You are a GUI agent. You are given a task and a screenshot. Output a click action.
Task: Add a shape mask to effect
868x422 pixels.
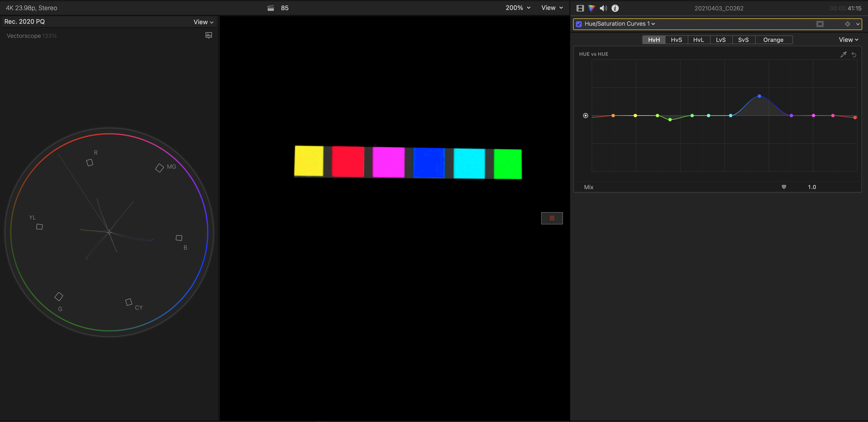(820, 24)
